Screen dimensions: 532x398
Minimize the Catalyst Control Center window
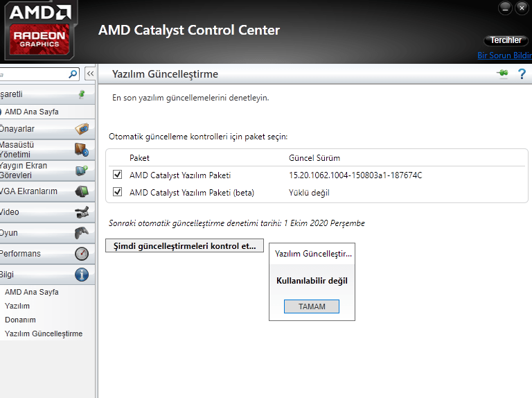505,8
